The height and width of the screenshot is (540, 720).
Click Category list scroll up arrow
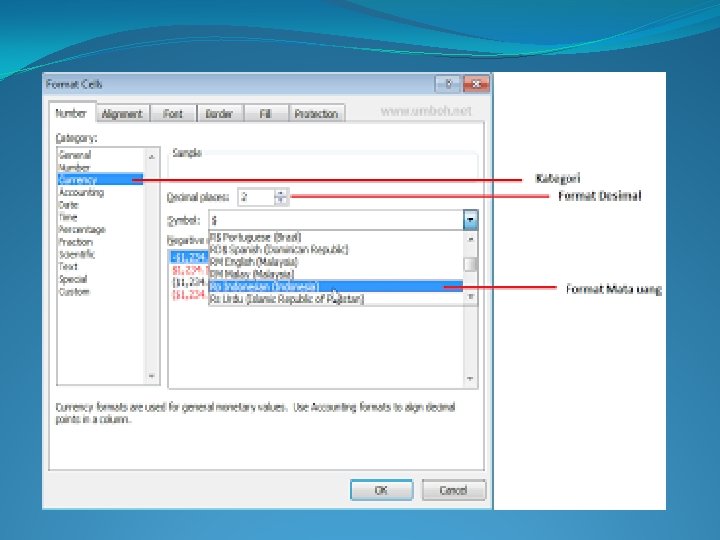(x=152, y=157)
